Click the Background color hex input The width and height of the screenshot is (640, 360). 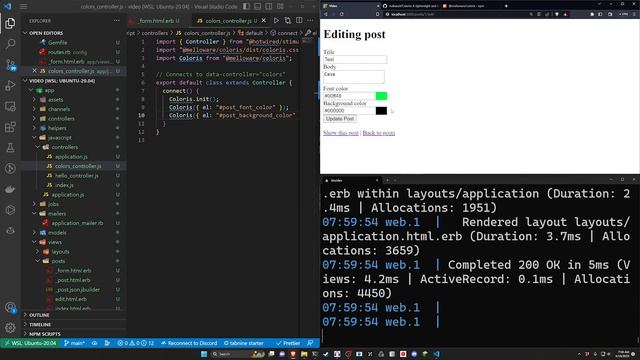click(x=349, y=111)
